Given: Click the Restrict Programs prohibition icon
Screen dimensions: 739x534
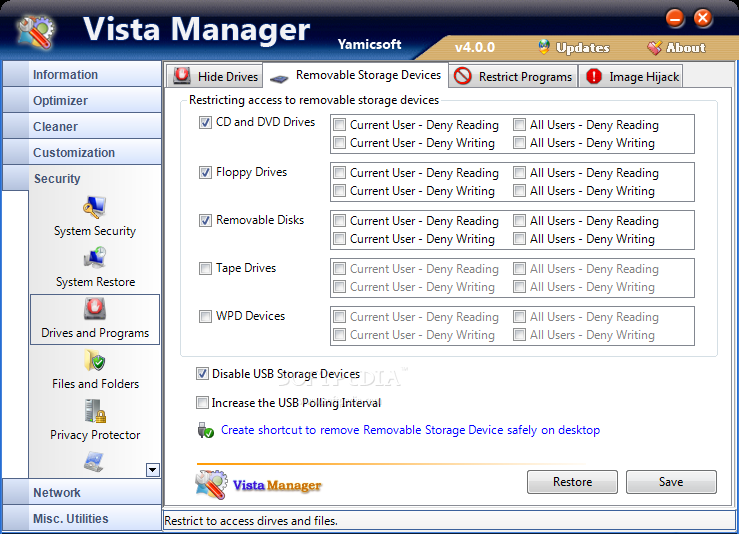Looking at the screenshot, I should 463,76.
